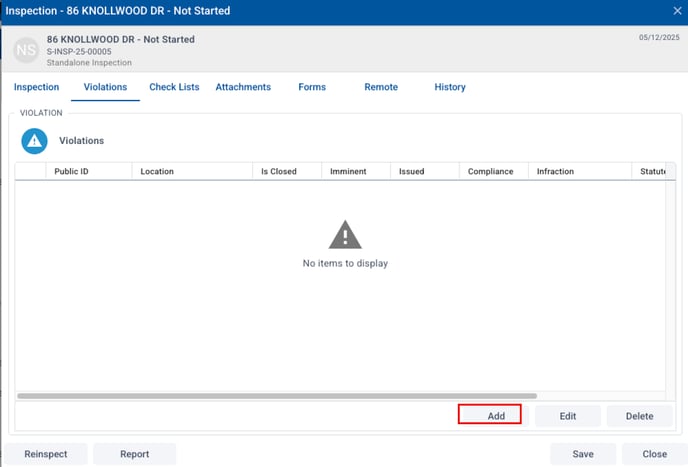Close the inspection dialog with X
The image size is (688, 467).
[x=676, y=11]
